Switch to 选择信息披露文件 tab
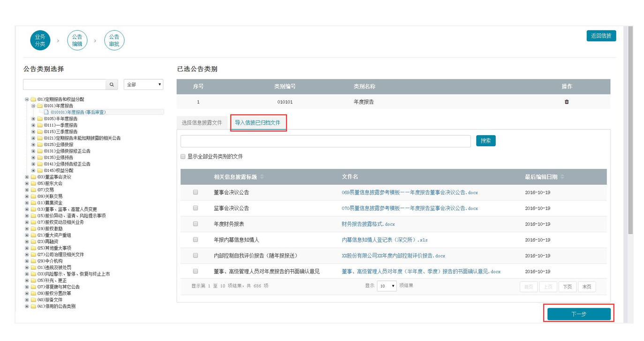The image size is (644, 341). click(x=202, y=122)
